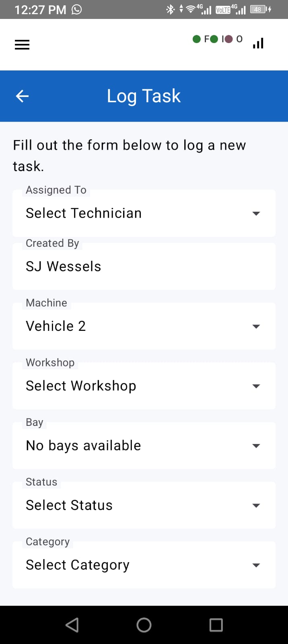The image size is (288, 644).
Task: Expand the Select Category dropdown
Action: (x=144, y=565)
